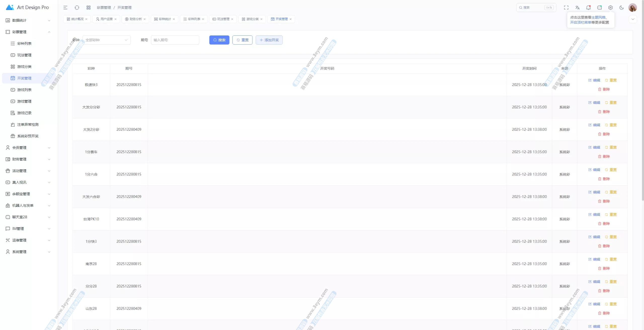Close the 玩法管理 tab
This screenshot has height=330, width=644.
tap(232, 19)
